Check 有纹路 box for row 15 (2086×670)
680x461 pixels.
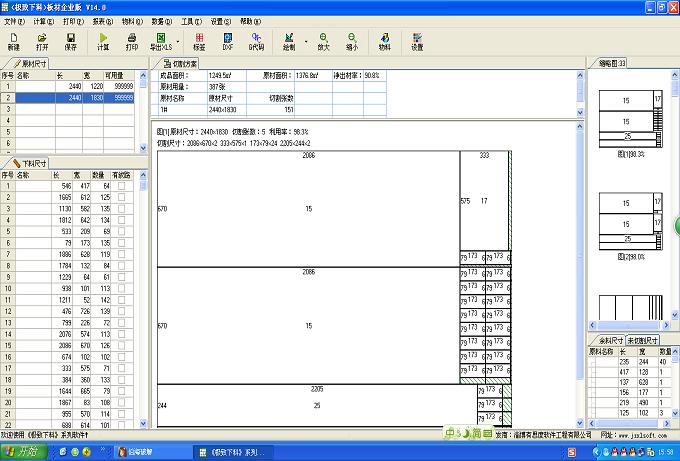click(x=121, y=346)
